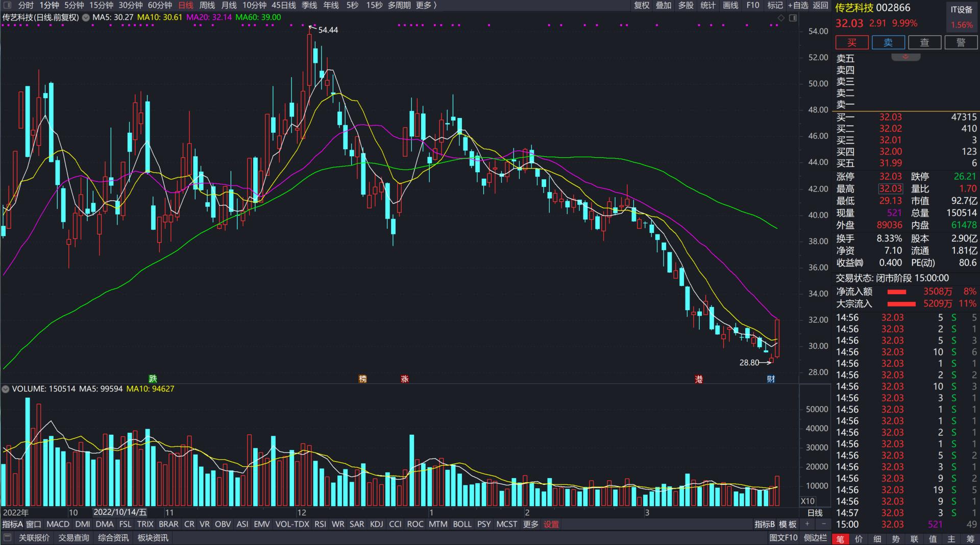The height and width of the screenshot is (545, 980).
Task: Zoom out the chart with the minus button
Action: pos(823,524)
